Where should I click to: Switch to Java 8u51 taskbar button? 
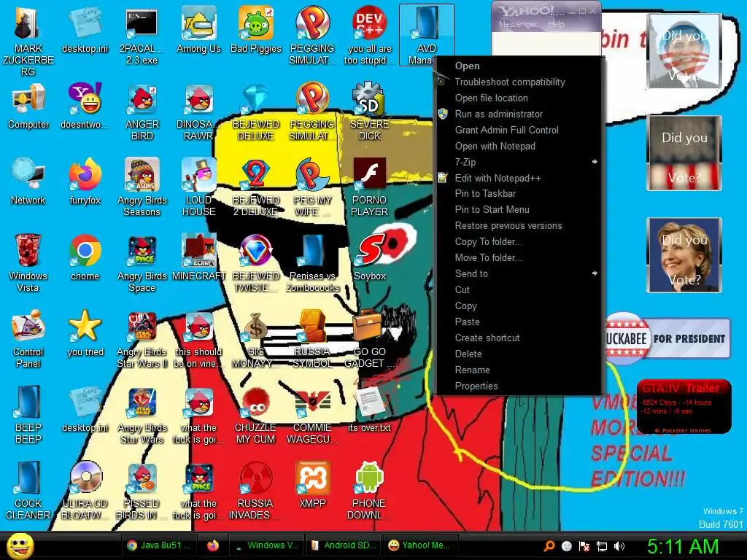pos(160,545)
